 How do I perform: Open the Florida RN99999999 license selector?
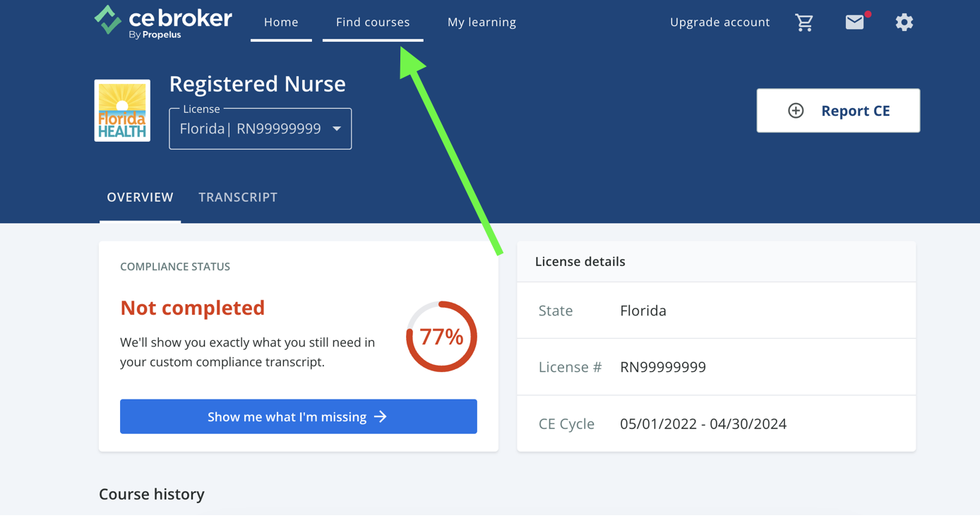250,128
